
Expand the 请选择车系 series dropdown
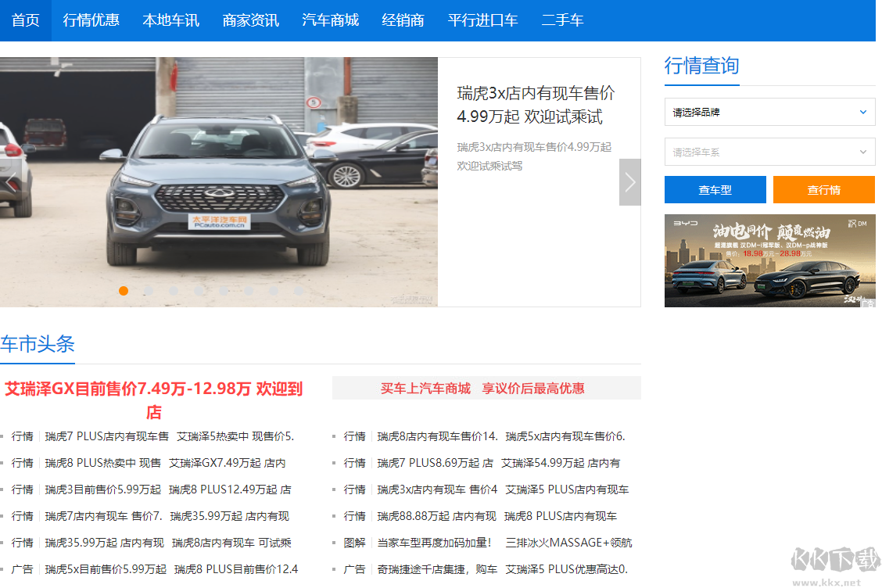[769, 152]
